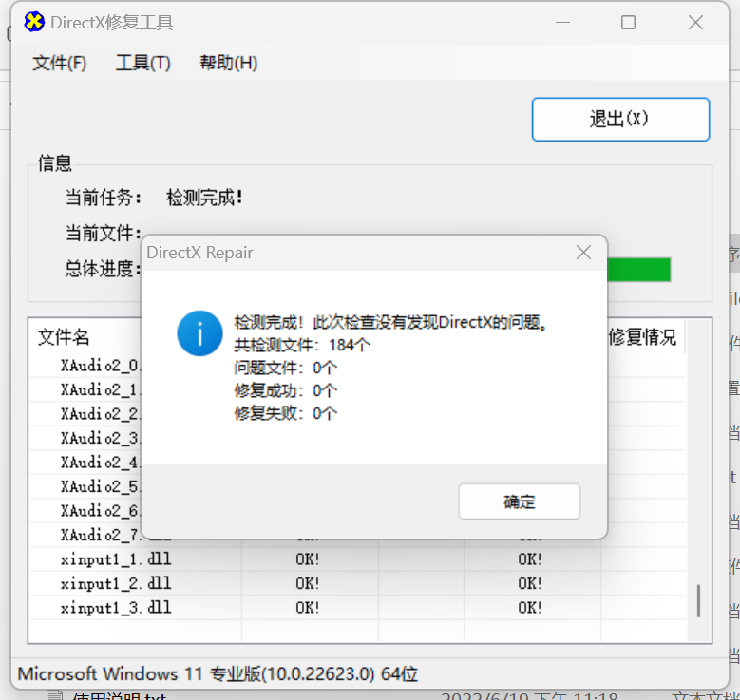The width and height of the screenshot is (740, 700).
Task: Click the DirectX repair tool title icon
Action: (34, 22)
